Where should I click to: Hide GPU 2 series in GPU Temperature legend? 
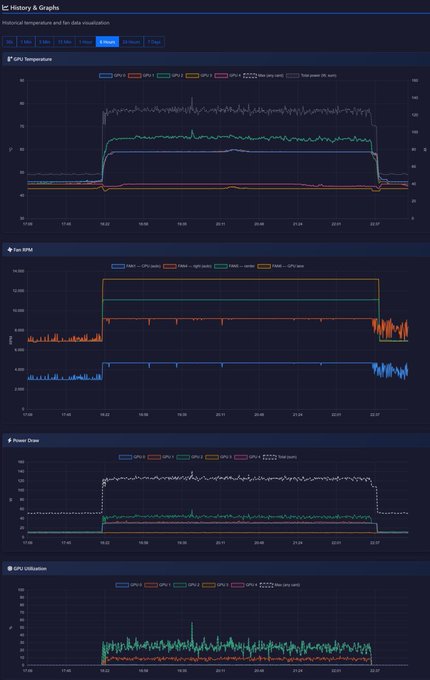coord(170,75)
